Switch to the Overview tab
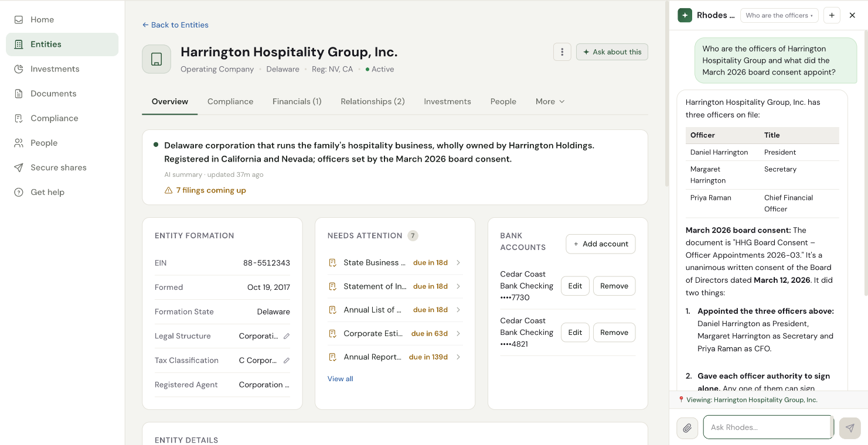Image resolution: width=868 pixels, height=445 pixels. pyautogui.click(x=170, y=101)
